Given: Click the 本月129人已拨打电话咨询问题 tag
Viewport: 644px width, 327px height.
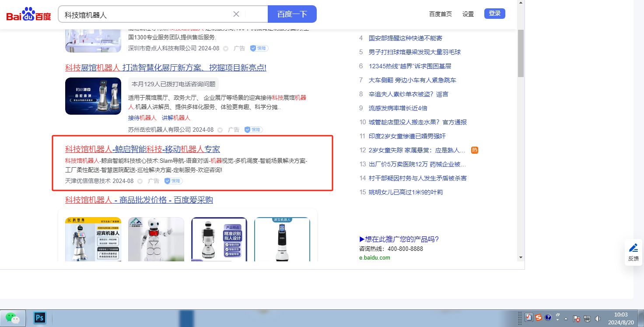Looking at the screenshot, I should point(173,84).
